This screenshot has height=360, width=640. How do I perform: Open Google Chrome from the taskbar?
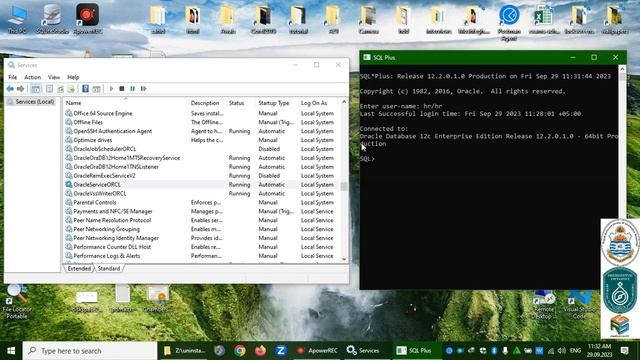[x=240, y=351]
